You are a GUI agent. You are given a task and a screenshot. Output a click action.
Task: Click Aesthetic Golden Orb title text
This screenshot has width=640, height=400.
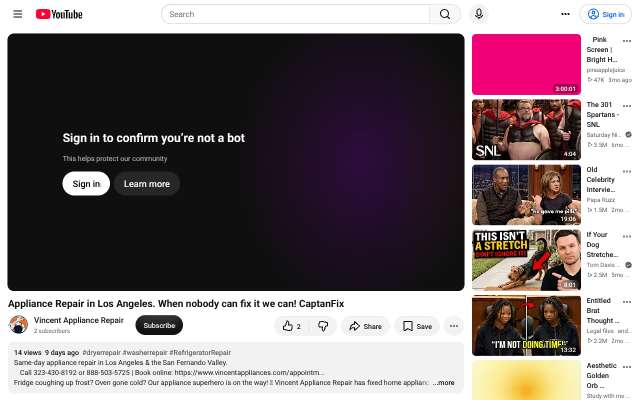click(x=602, y=376)
